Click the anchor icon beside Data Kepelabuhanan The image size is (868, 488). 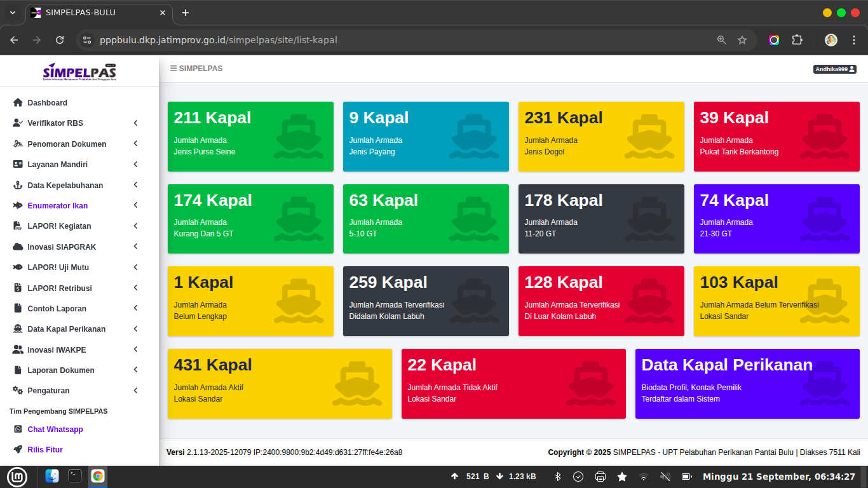(x=18, y=186)
